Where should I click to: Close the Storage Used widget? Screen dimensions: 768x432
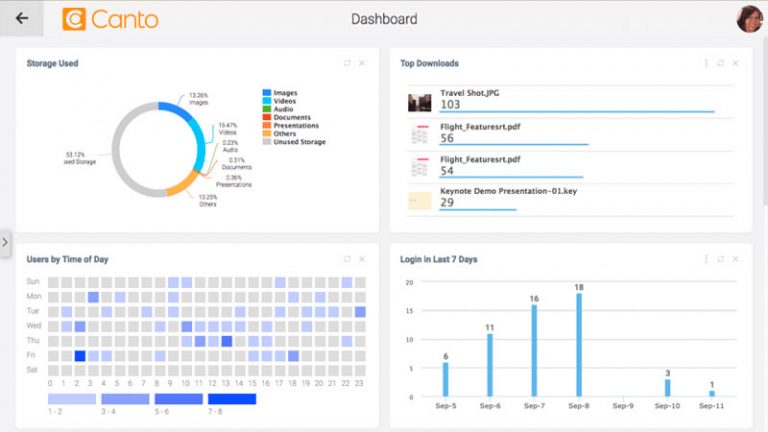[x=362, y=63]
